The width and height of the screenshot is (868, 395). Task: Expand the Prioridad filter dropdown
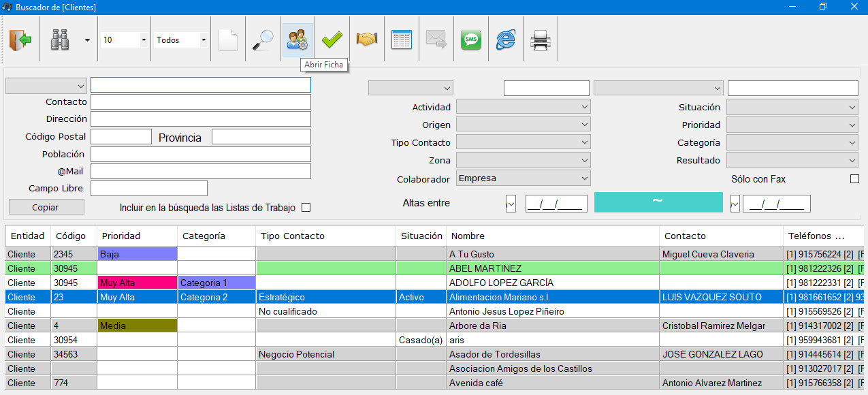[x=792, y=125]
